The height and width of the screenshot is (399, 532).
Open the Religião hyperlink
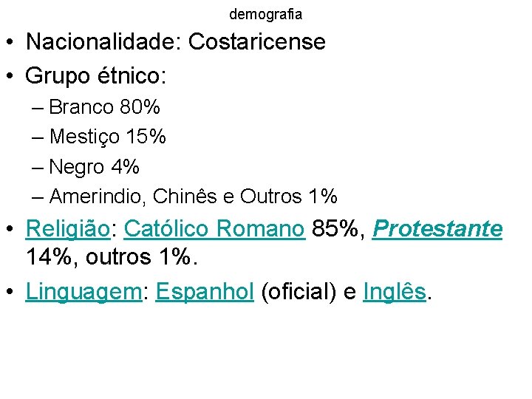tap(68, 229)
